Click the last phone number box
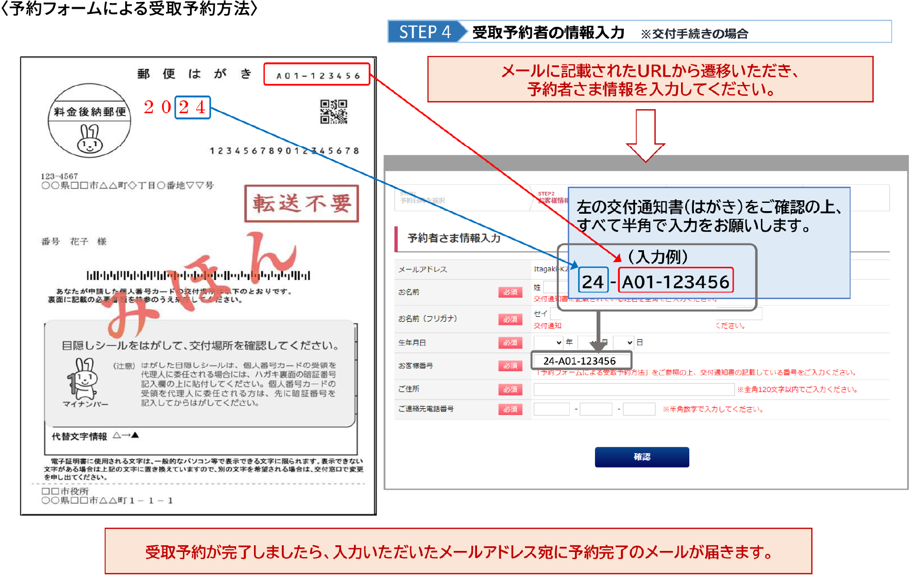 click(639, 409)
